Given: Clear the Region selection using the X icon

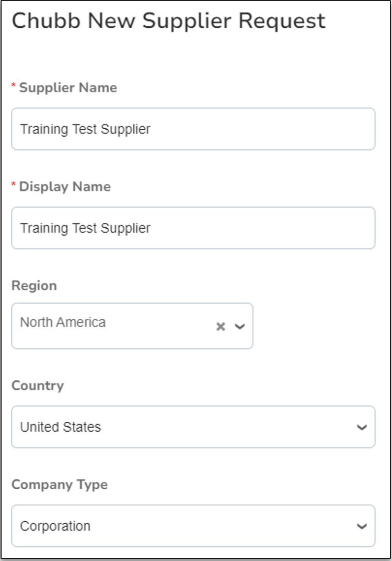Looking at the screenshot, I should [x=221, y=327].
